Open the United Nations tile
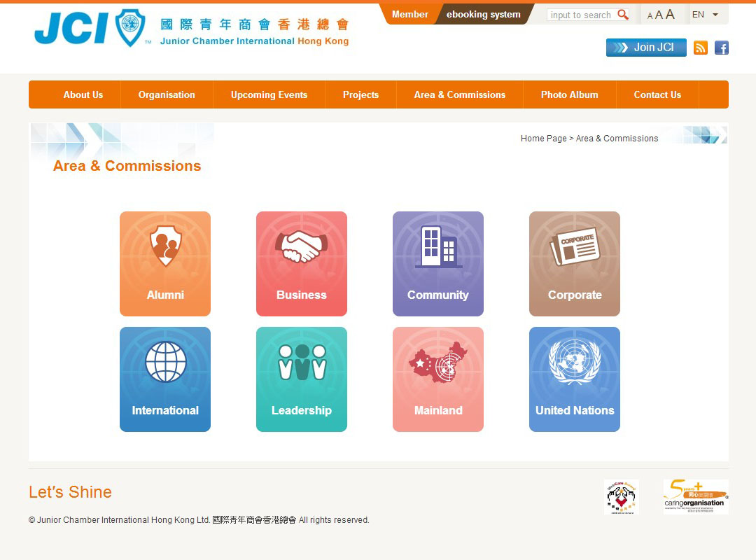This screenshot has height=560, width=756. tap(574, 379)
